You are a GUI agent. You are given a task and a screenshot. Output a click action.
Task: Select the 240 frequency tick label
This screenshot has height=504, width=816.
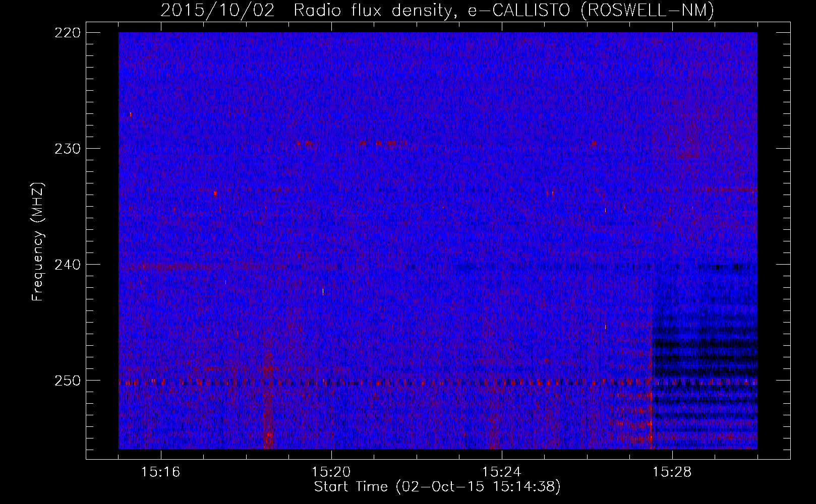pyautogui.click(x=67, y=265)
